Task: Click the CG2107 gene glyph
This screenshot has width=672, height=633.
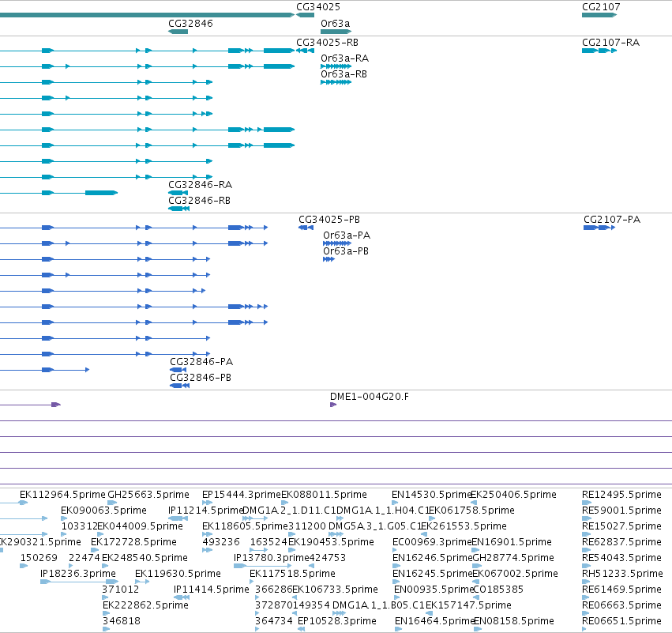Action: pyautogui.click(x=599, y=15)
